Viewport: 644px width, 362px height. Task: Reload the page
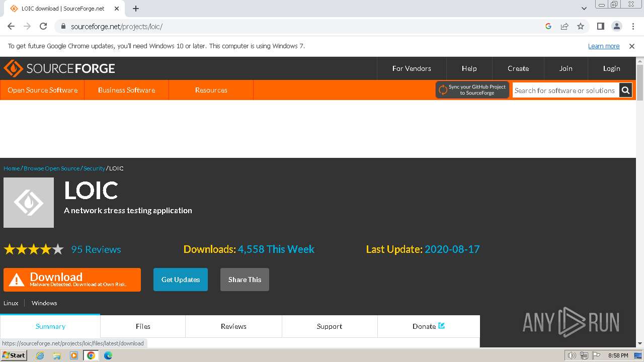43,26
